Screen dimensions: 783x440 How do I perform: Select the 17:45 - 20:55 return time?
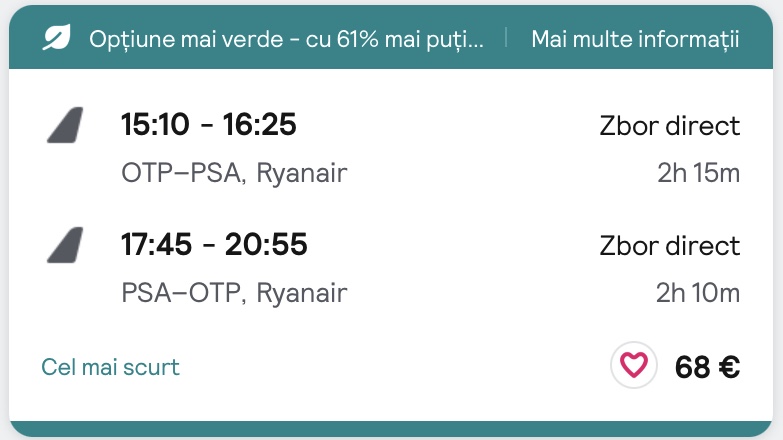(x=214, y=245)
